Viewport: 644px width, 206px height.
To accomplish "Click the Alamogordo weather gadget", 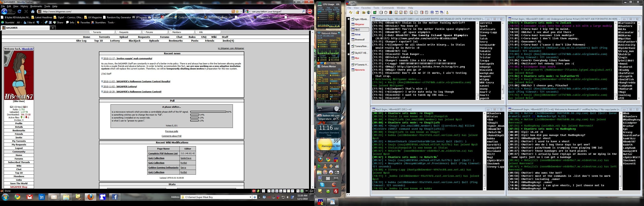I will click(328, 145).
